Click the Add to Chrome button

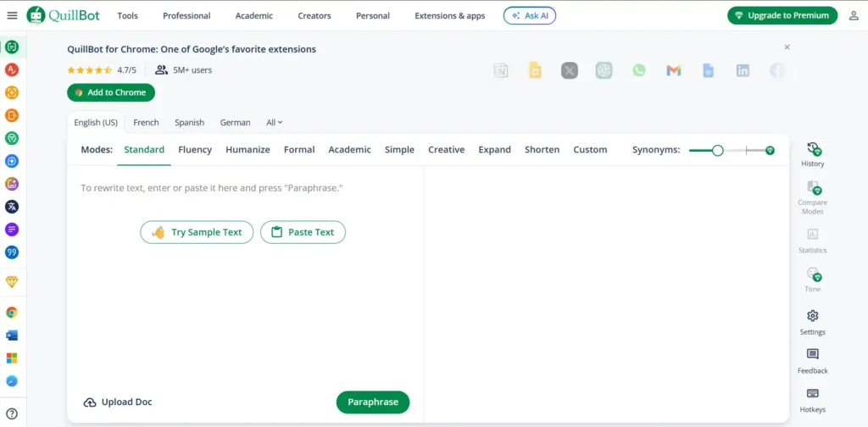(x=111, y=92)
